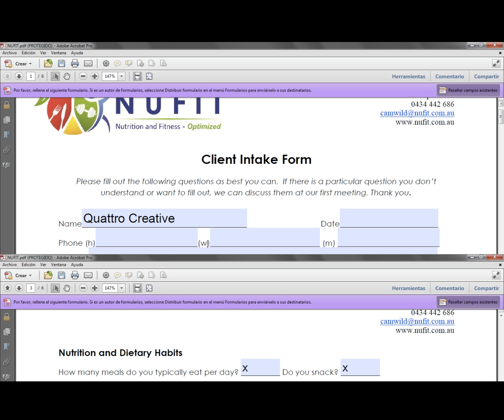Click the Phone (m) field
The image size is (504, 420).
(388, 237)
